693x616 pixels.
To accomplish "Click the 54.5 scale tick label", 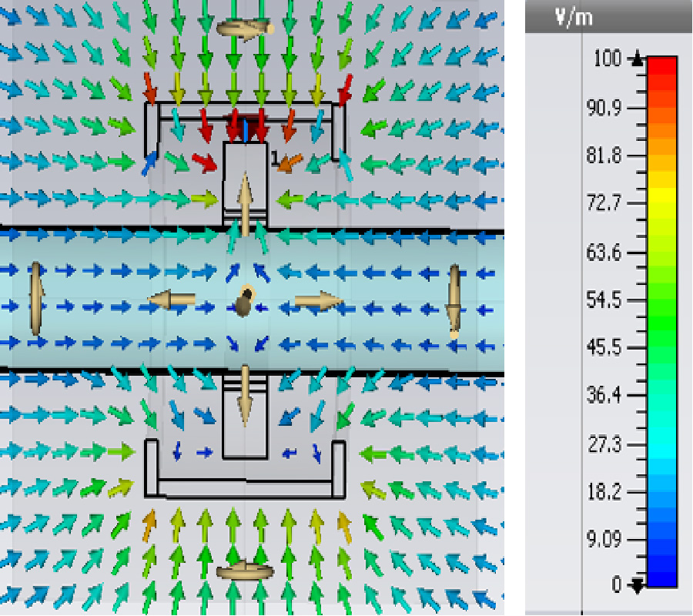I will pos(608,300).
